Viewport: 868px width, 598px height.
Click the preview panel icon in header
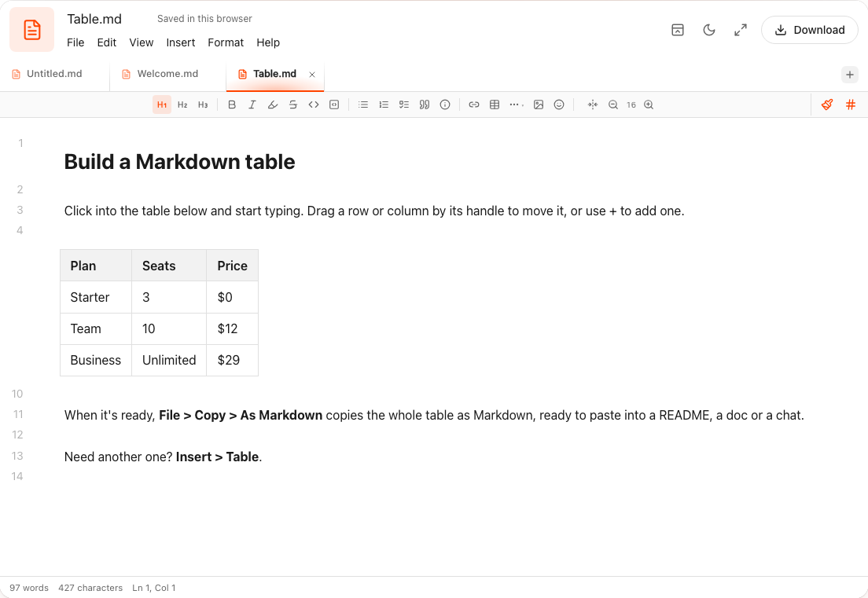point(678,30)
